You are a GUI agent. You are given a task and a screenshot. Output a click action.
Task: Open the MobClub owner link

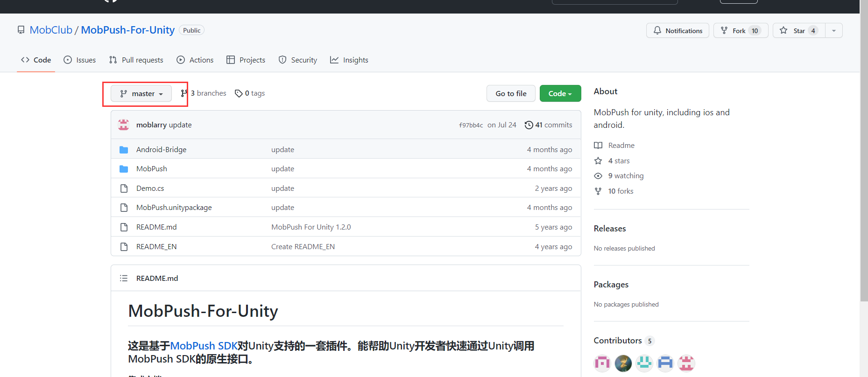coord(51,30)
